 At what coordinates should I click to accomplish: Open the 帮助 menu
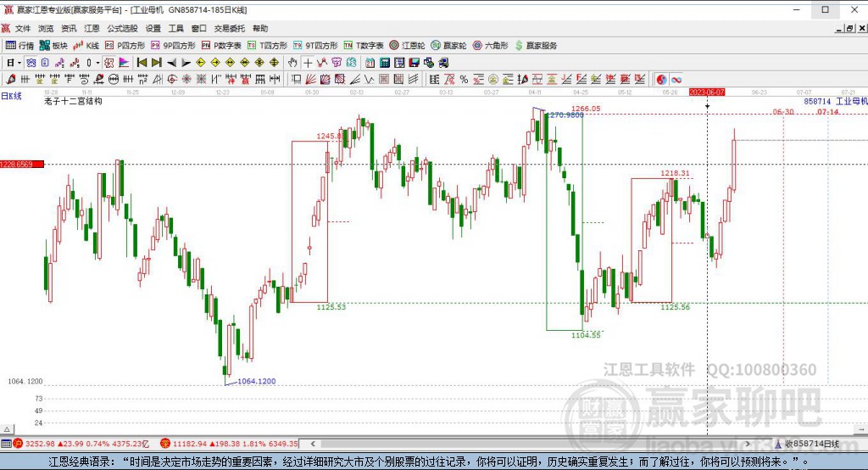pos(260,28)
